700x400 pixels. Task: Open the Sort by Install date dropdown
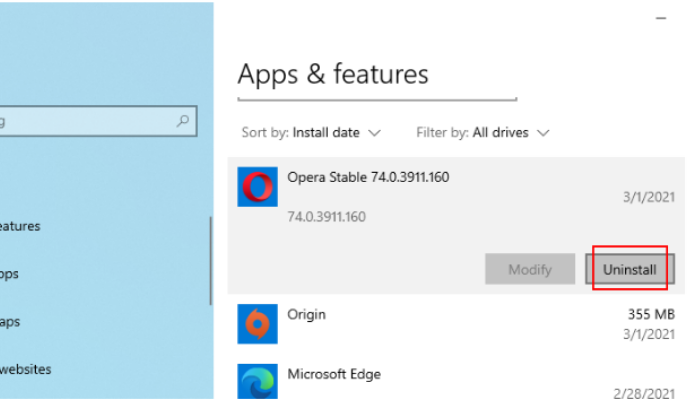pos(311,133)
